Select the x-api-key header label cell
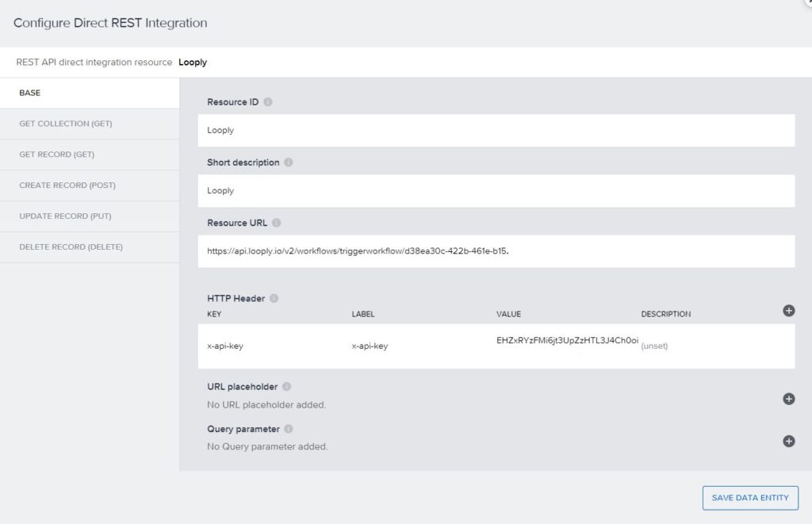 (x=370, y=346)
